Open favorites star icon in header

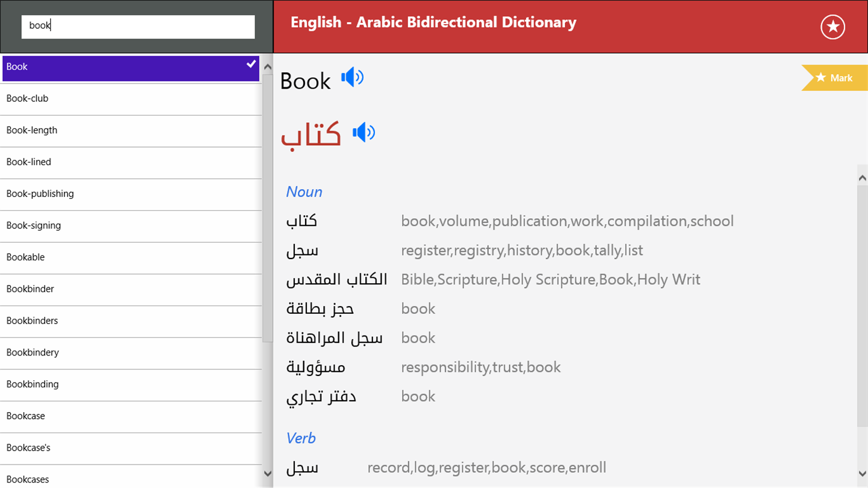coord(832,27)
